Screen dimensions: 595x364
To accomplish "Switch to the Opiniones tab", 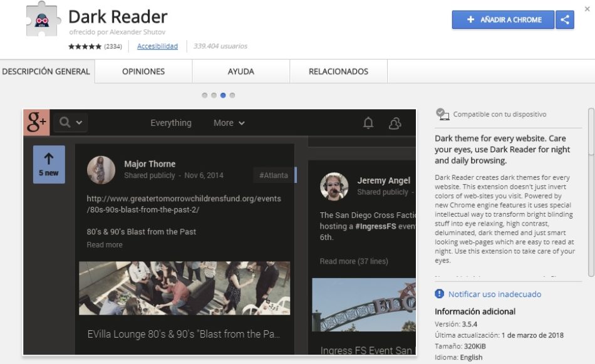I will 143,71.
